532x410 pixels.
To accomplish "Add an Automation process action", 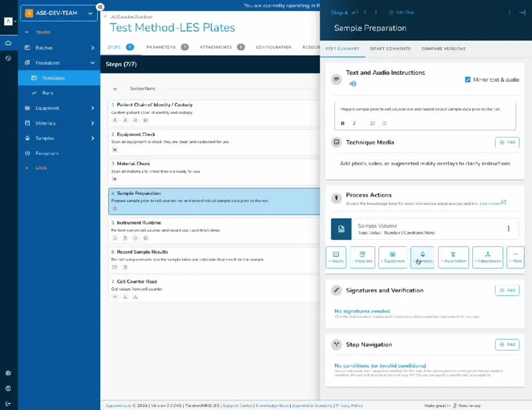I will tap(453, 257).
